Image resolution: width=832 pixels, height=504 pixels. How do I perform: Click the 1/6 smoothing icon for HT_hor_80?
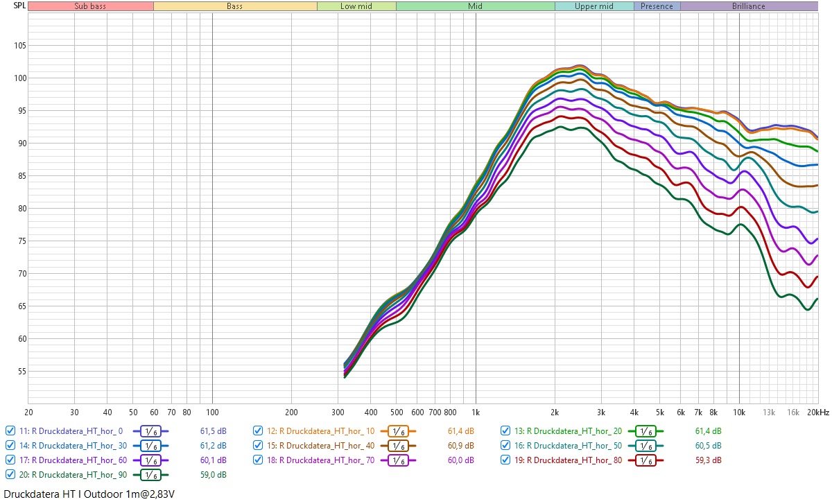coord(645,460)
